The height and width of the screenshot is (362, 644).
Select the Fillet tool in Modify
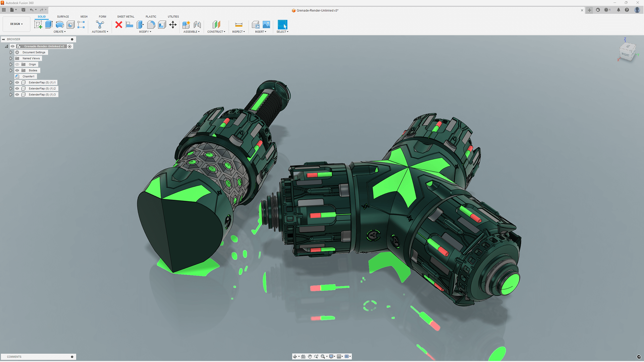(151, 24)
